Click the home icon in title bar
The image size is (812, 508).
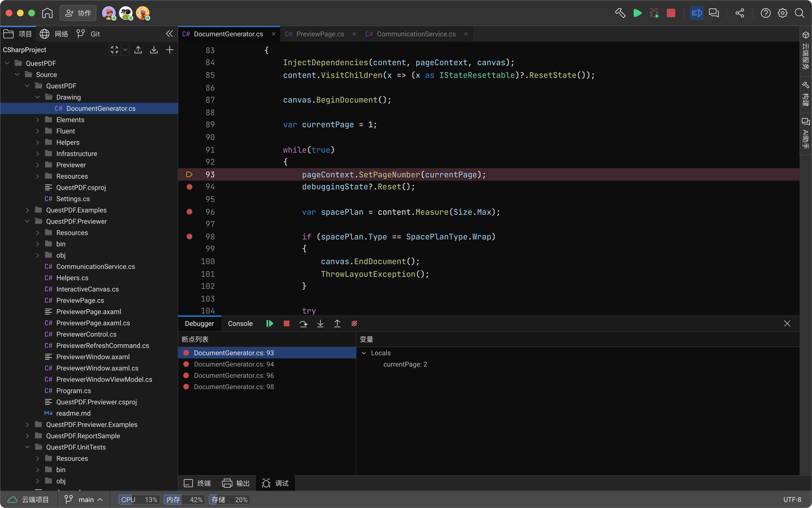(47, 13)
